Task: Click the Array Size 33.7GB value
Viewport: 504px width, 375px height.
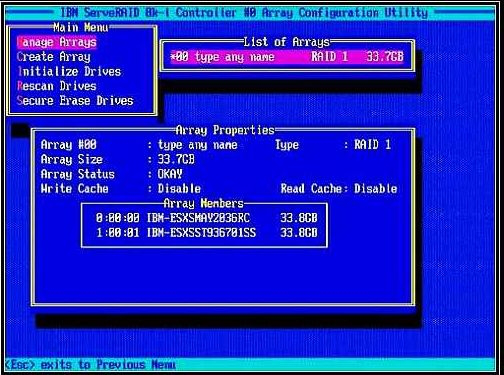Action: (176, 159)
